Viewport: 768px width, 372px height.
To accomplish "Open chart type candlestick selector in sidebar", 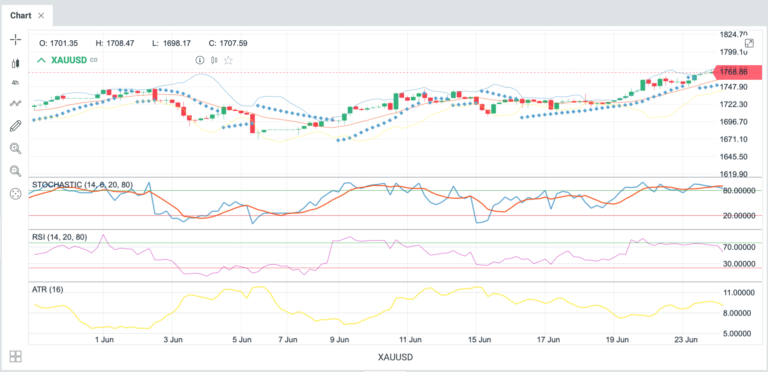I will tap(16, 63).
